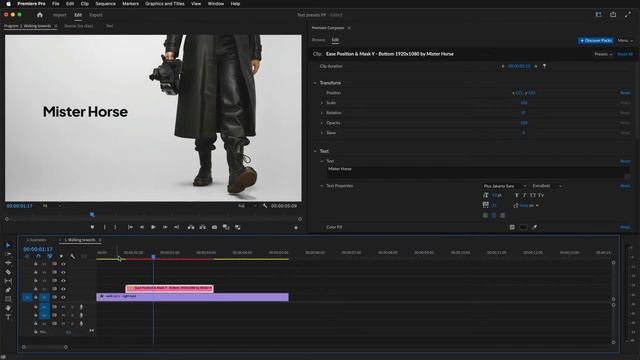Open the Sequence menu

105,4
